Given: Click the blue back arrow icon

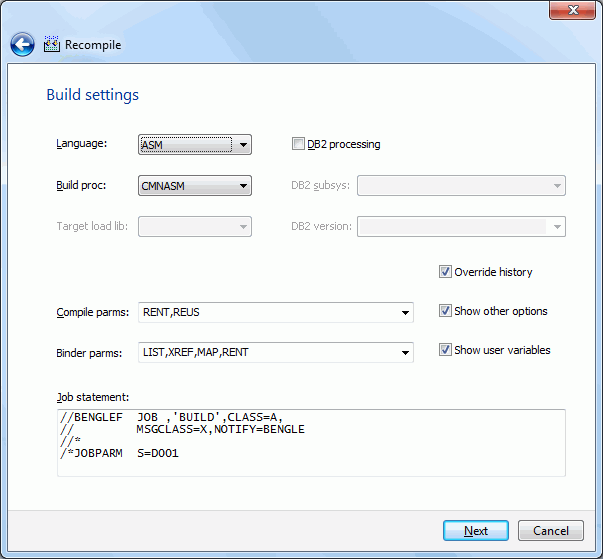Looking at the screenshot, I should [x=22, y=45].
